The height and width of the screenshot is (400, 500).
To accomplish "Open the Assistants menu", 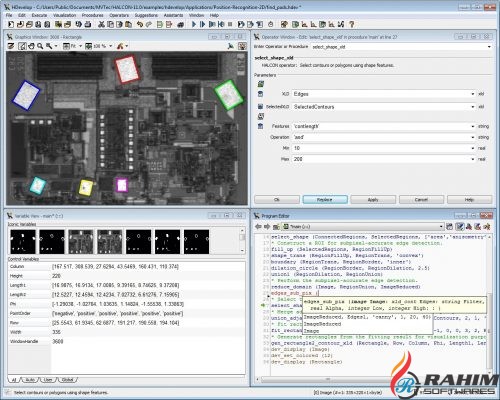I will point(173,15).
